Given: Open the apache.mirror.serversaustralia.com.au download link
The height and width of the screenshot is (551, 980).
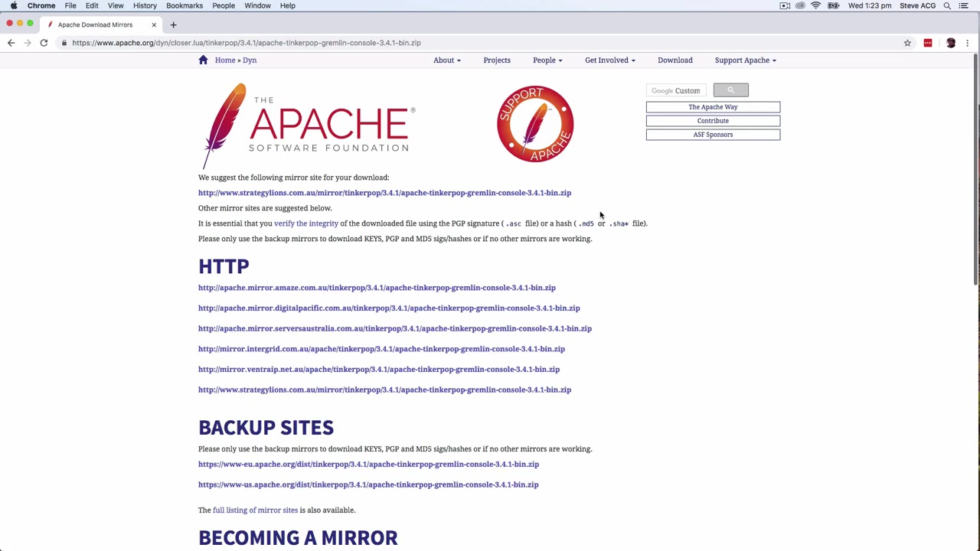Looking at the screenshot, I should pos(395,328).
